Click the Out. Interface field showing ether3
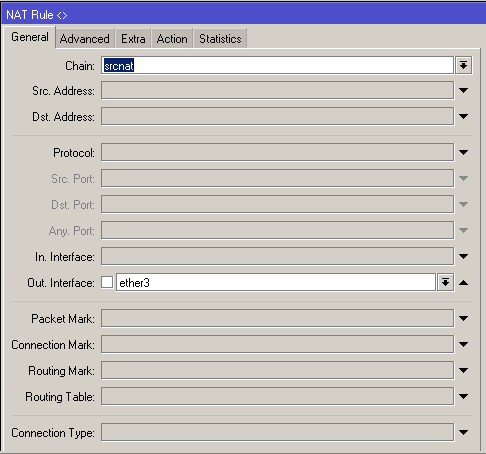Image resolution: width=486 pixels, height=454 pixels. [x=276, y=282]
